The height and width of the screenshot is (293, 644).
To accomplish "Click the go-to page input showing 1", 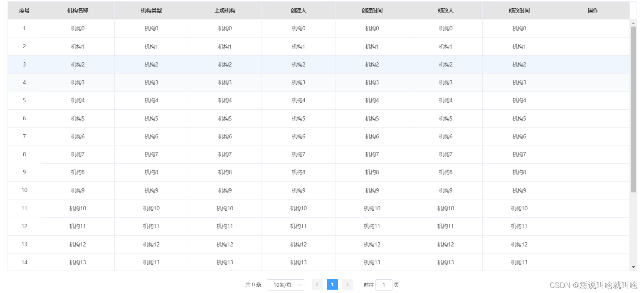I will click(384, 284).
